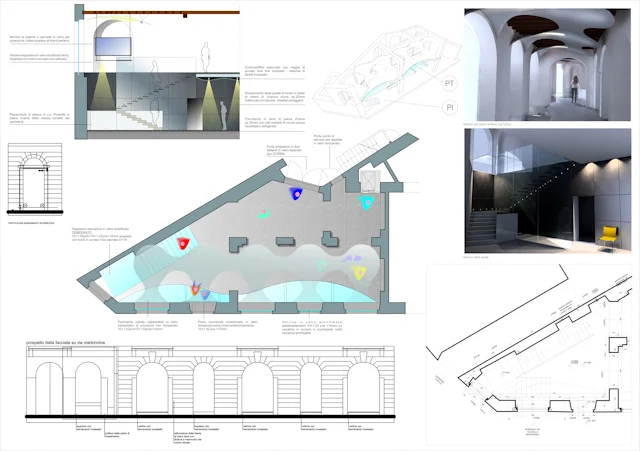Screen dimensions: 640x451
Task: Click the L-shaped pillar left in plan
Action: (x=238, y=244)
